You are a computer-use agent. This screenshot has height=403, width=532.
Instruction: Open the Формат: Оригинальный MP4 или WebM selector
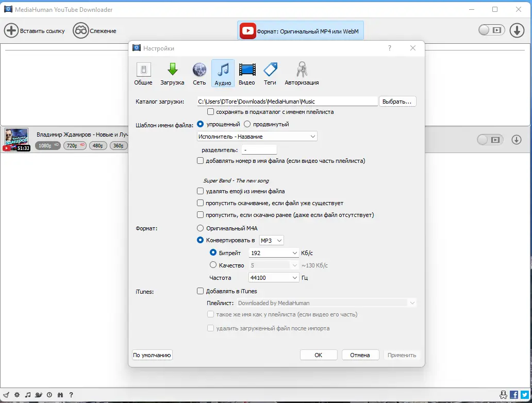click(301, 31)
